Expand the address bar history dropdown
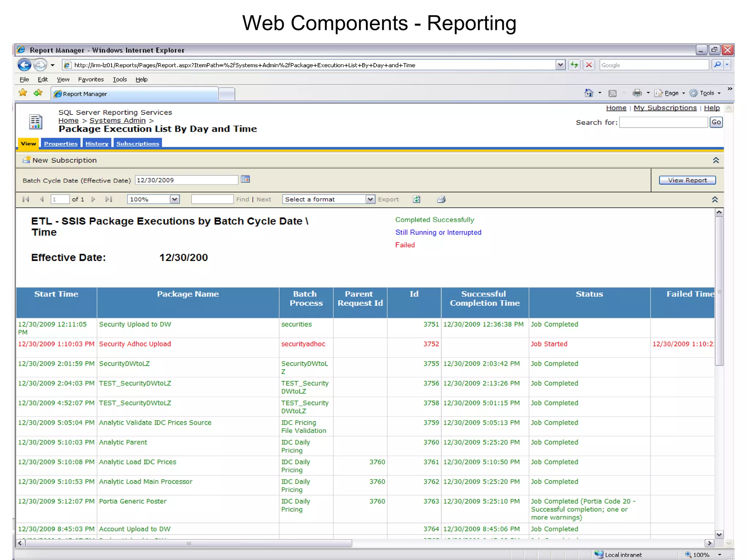The width and height of the screenshot is (747, 560). click(x=561, y=65)
